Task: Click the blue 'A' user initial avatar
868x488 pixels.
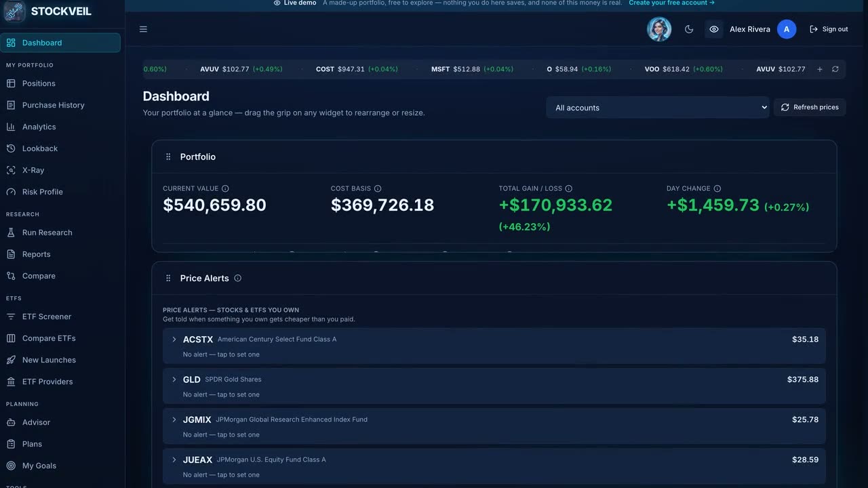Action: (787, 29)
